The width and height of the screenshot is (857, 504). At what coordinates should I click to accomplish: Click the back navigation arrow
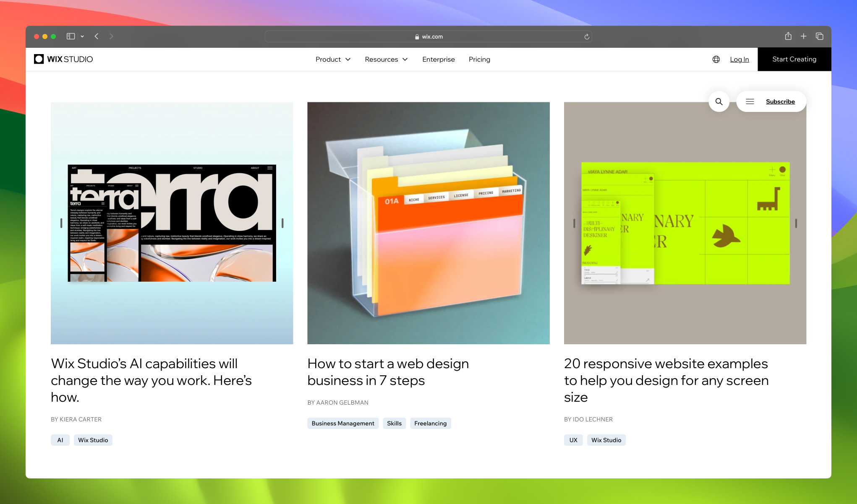(x=96, y=36)
